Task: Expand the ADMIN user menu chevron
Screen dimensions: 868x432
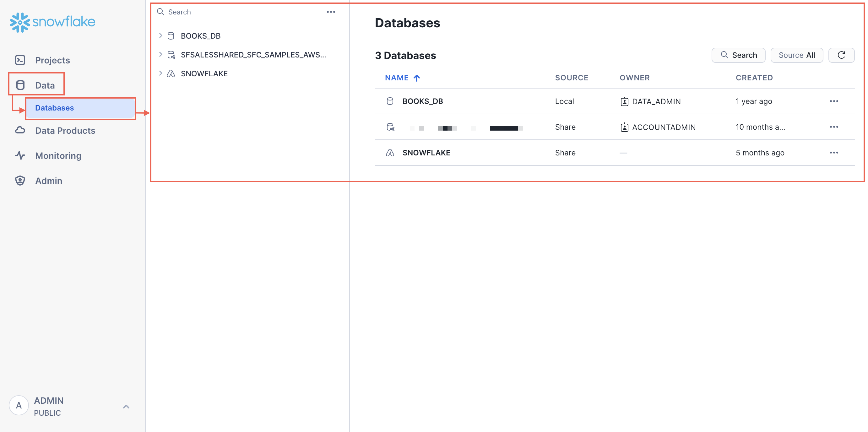Action: [126, 406]
